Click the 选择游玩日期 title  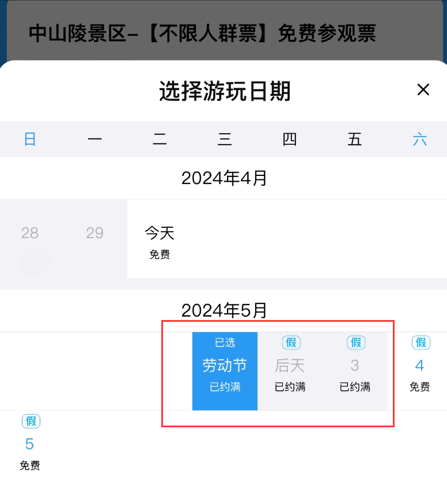coord(225,91)
